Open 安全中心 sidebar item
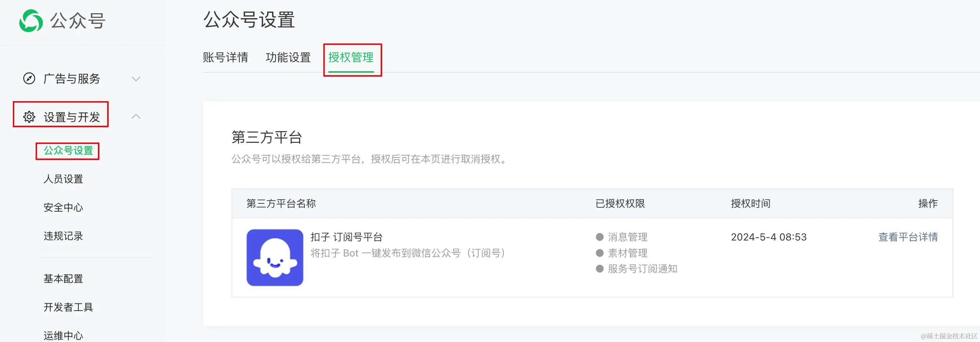980x342 pixels. click(63, 207)
